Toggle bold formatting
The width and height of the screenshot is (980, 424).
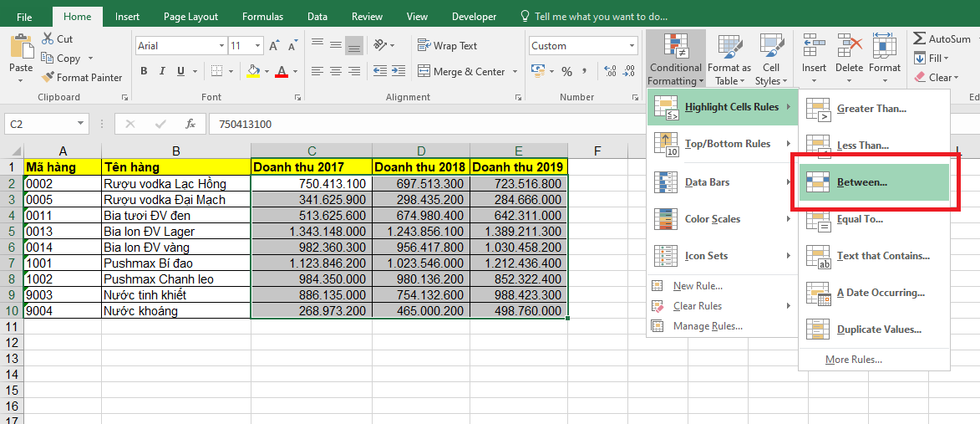tap(142, 72)
